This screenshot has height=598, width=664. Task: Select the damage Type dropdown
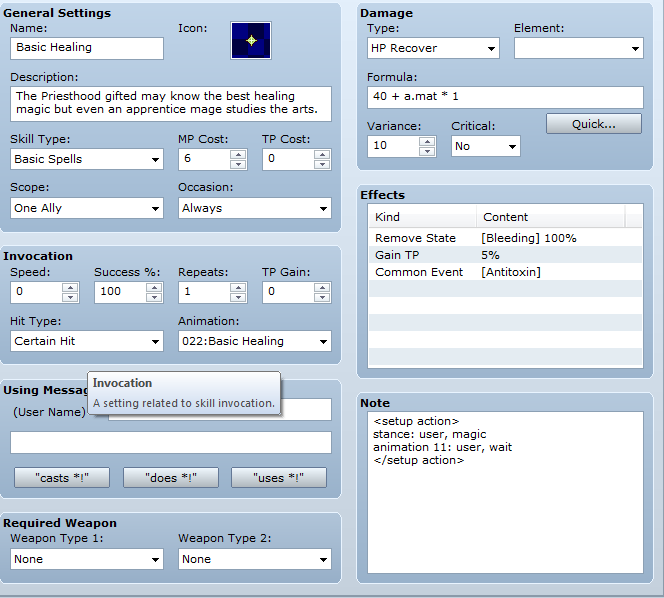coord(431,48)
